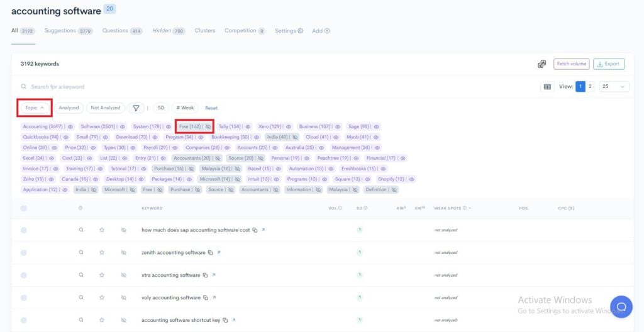
Task: Click the Add tab
Action: pyautogui.click(x=321, y=31)
